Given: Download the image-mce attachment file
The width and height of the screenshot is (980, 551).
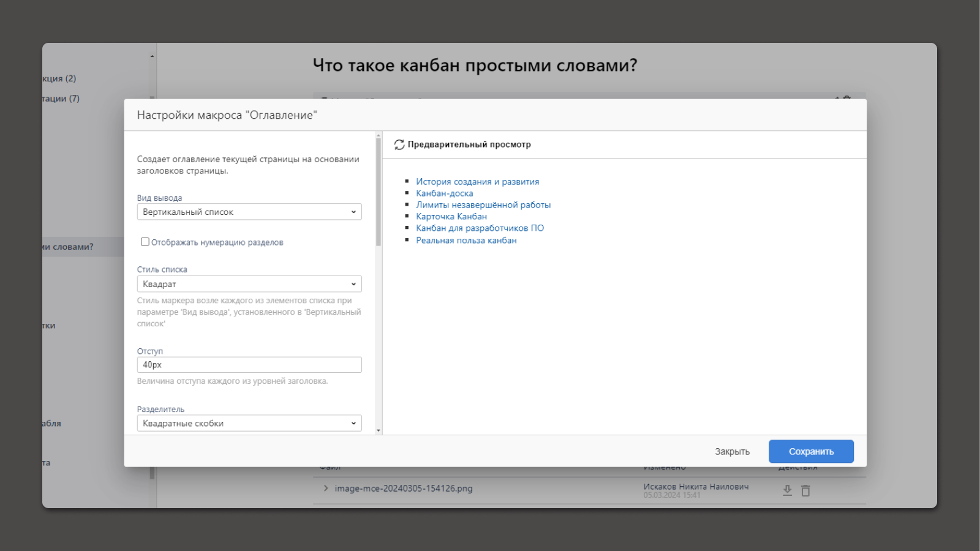Looking at the screenshot, I should [788, 490].
